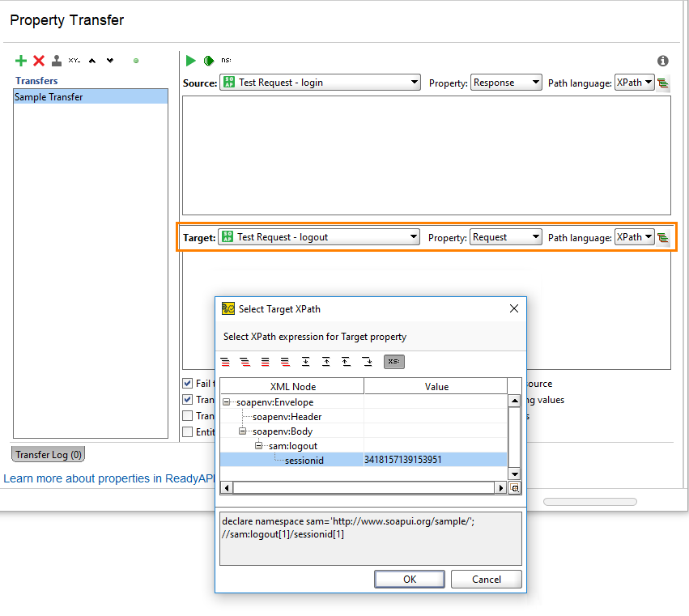The image size is (689, 616).
Task: Toggle the 'Fail' checkbox
Action: [188, 383]
